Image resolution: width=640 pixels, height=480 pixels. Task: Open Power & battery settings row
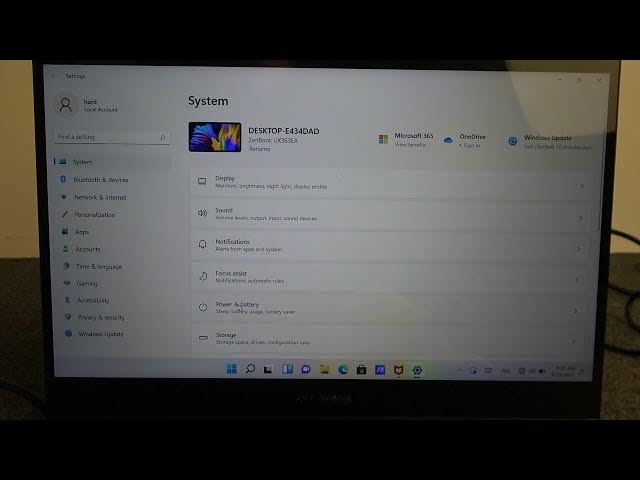389,307
